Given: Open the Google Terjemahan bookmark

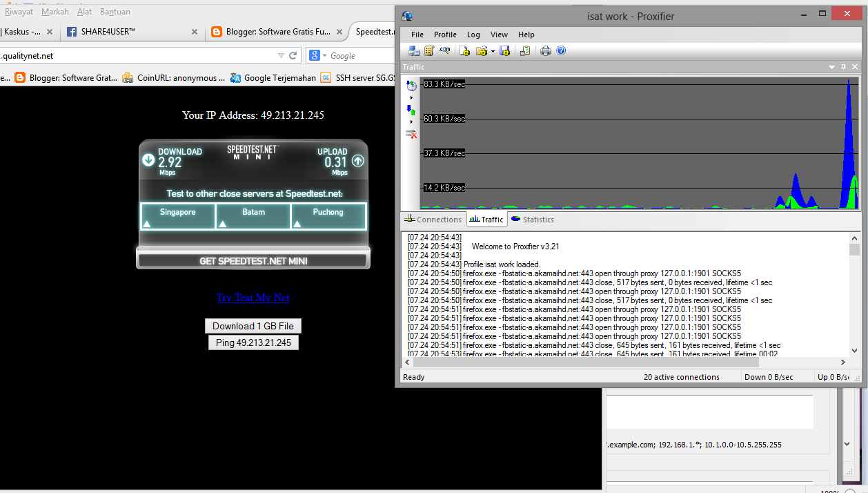Looking at the screenshot, I should 273,78.
